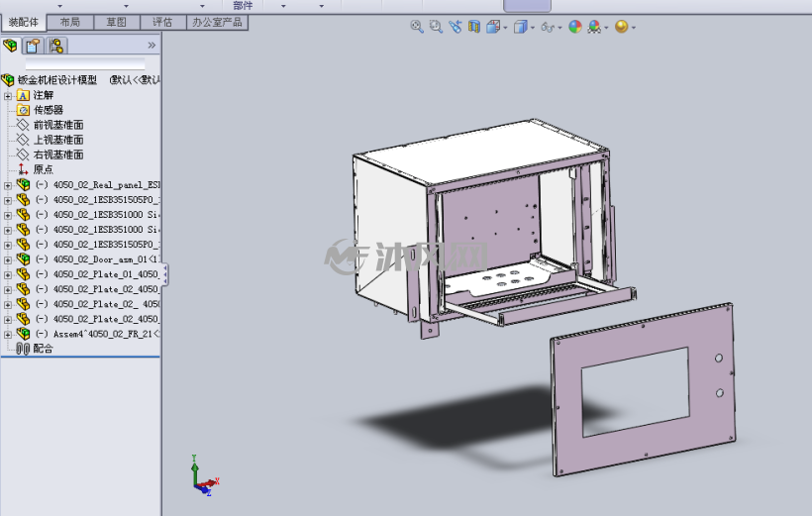
Task: Expand the 4050_02_Plate_01 component node
Action: tap(8, 274)
